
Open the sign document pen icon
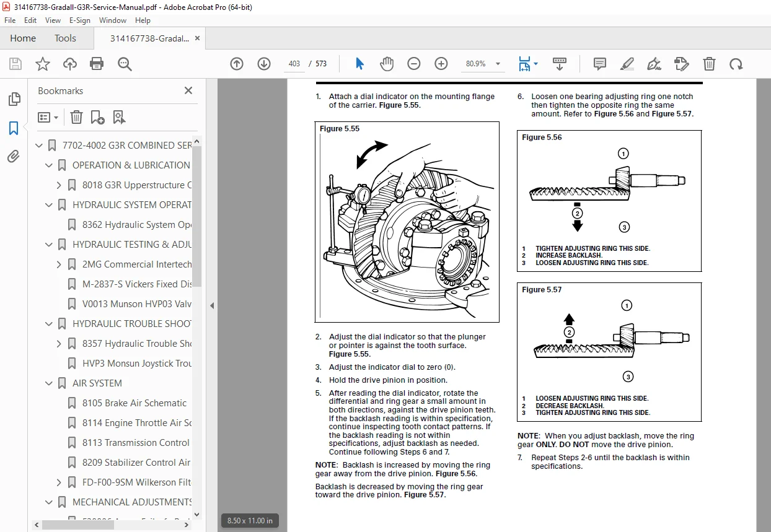[x=654, y=64]
